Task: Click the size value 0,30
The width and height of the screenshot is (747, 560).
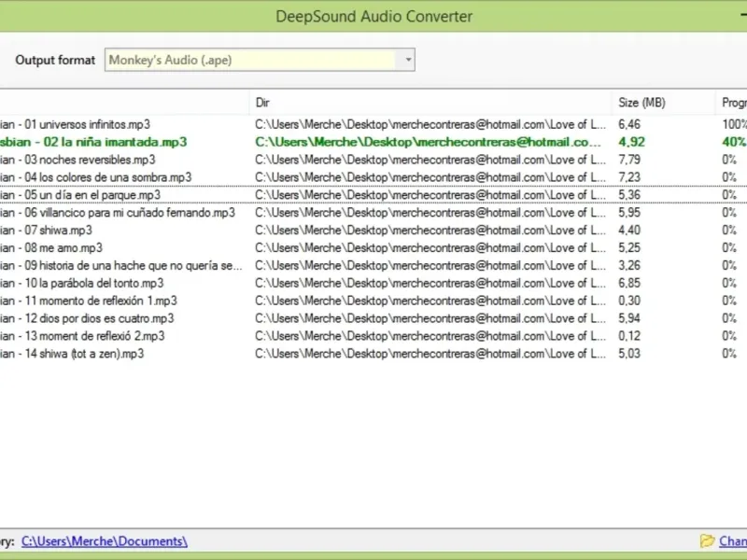Action: [629, 301]
